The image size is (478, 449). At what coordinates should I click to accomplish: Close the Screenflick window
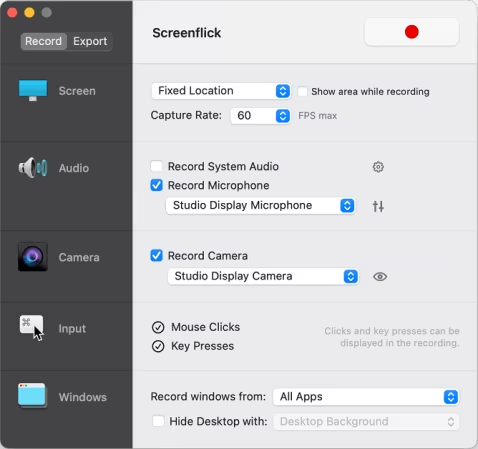[12, 13]
